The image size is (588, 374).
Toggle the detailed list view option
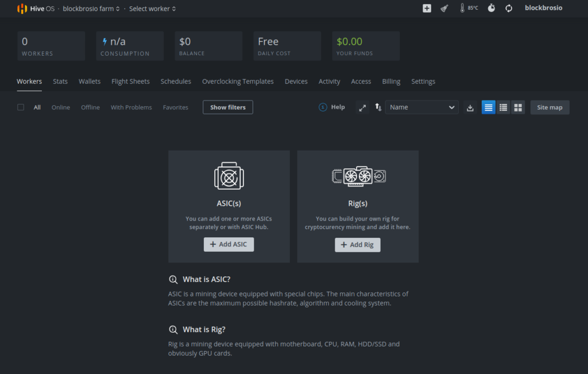[503, 107]
